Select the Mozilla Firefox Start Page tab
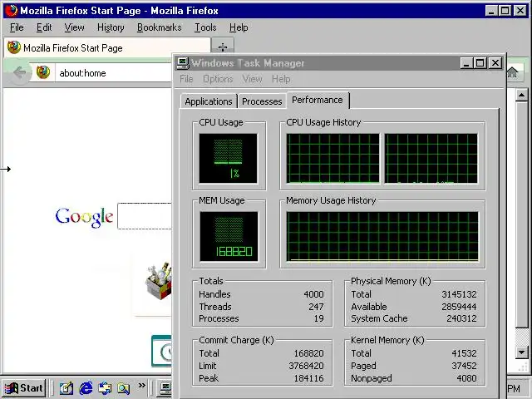The height and width of the screenshot is (399, 532). pos(107,48)
